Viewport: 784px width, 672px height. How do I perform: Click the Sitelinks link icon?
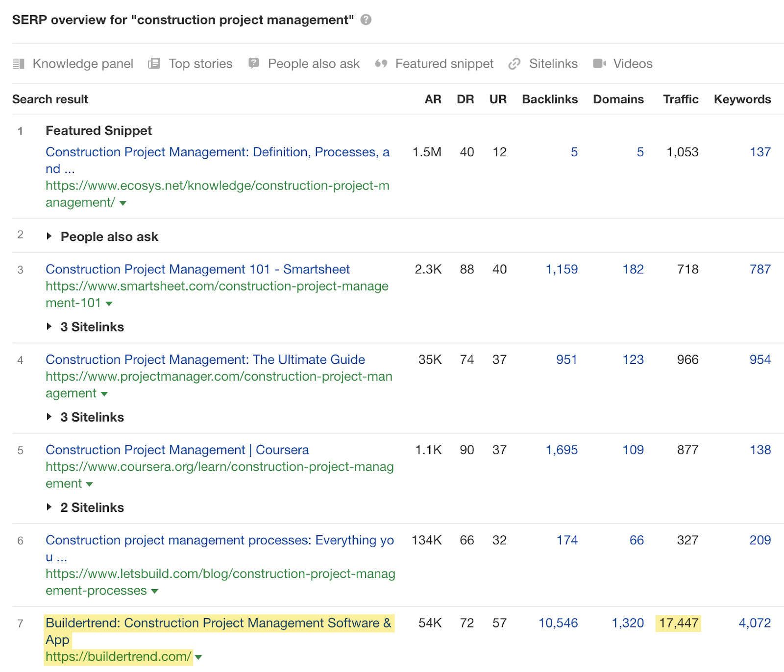pos(514,63)
